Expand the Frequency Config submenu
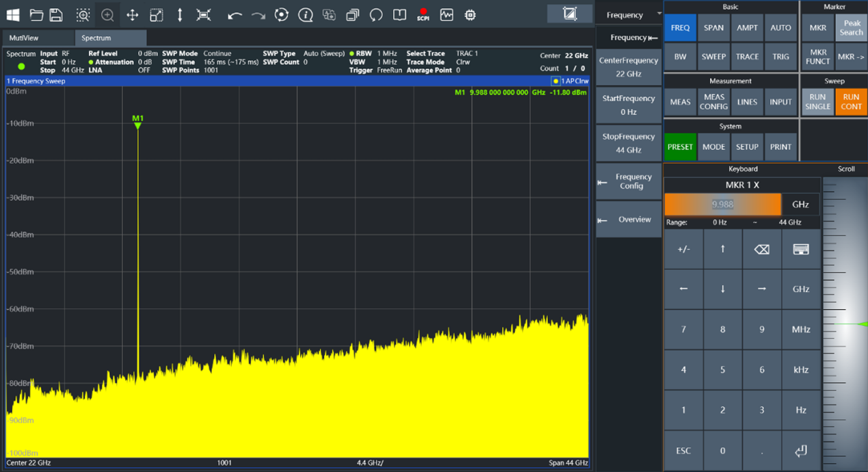This screenshot has height=472, width=868. [629, 181]
